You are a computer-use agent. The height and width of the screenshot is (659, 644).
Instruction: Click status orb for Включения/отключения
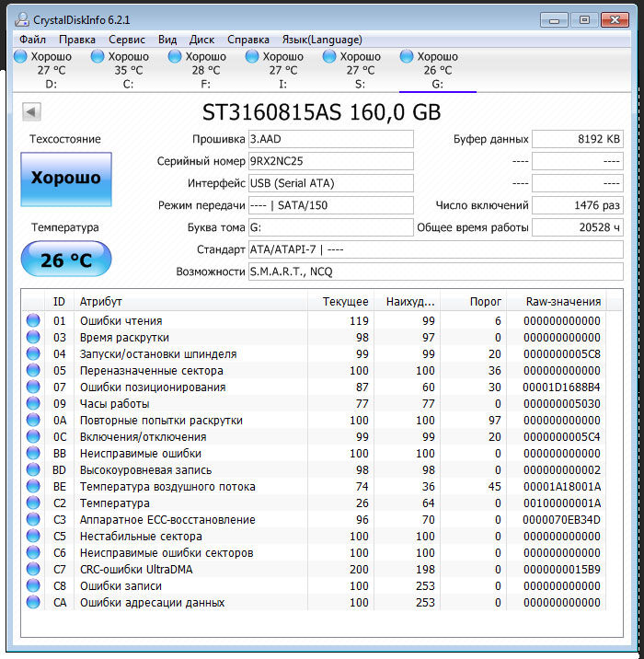point(33,436)
